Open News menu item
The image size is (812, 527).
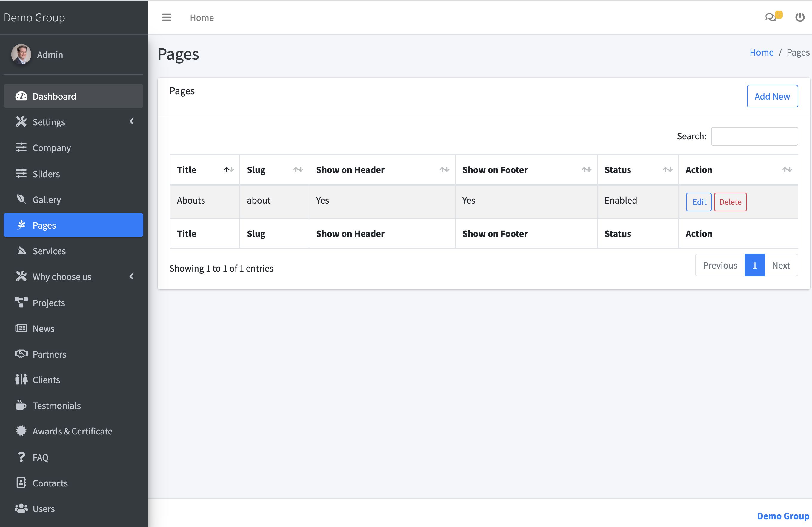pyautogui.click(x=73, y=329)
